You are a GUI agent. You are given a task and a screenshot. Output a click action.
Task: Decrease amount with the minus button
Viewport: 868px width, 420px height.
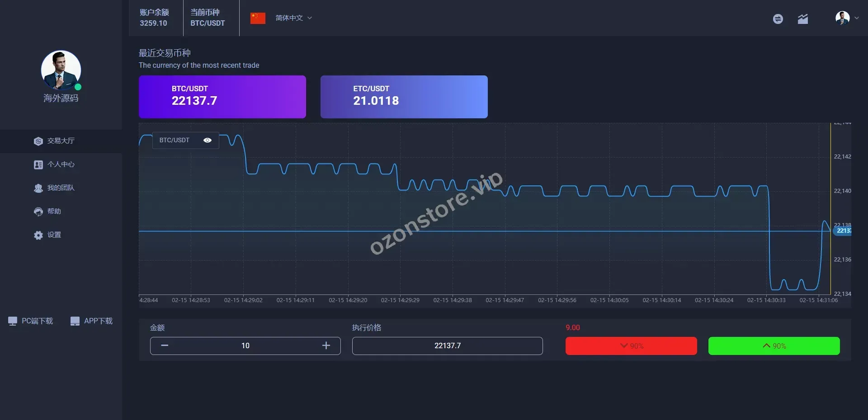[x=165, y=345]
